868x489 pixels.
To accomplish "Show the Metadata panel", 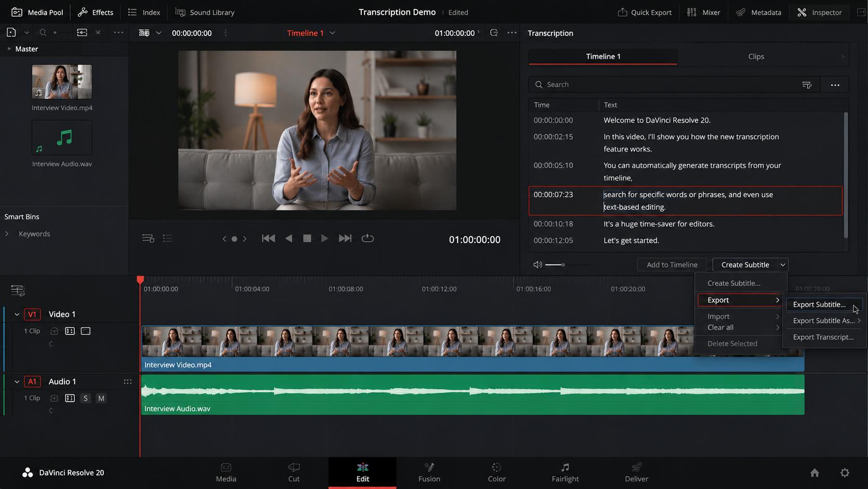I will pos(758,12).
